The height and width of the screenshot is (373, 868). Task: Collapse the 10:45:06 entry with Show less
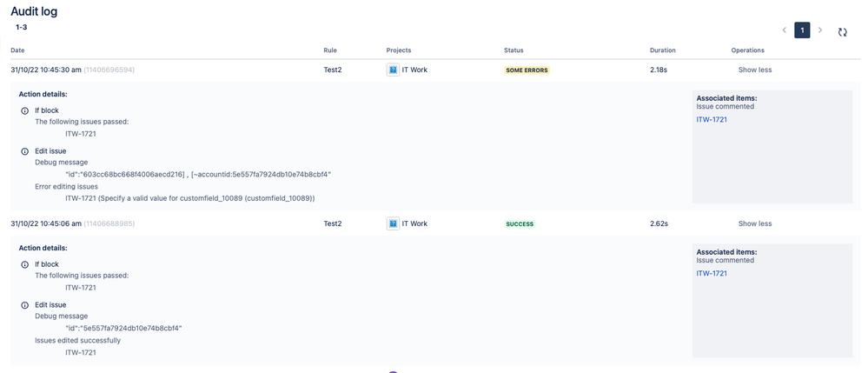[x=754, y=224]
